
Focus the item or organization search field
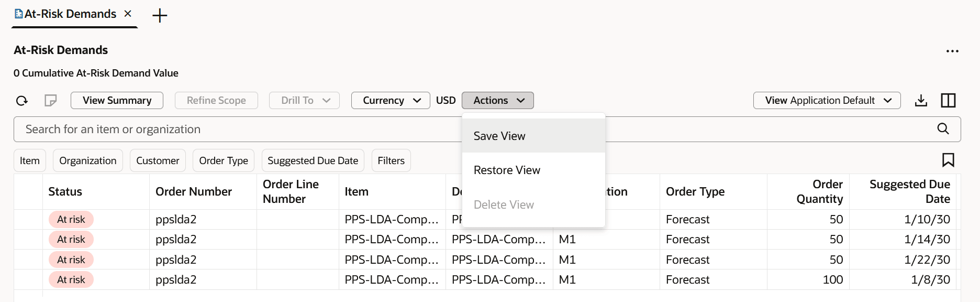pyautogui.click(x=236, y=130)
